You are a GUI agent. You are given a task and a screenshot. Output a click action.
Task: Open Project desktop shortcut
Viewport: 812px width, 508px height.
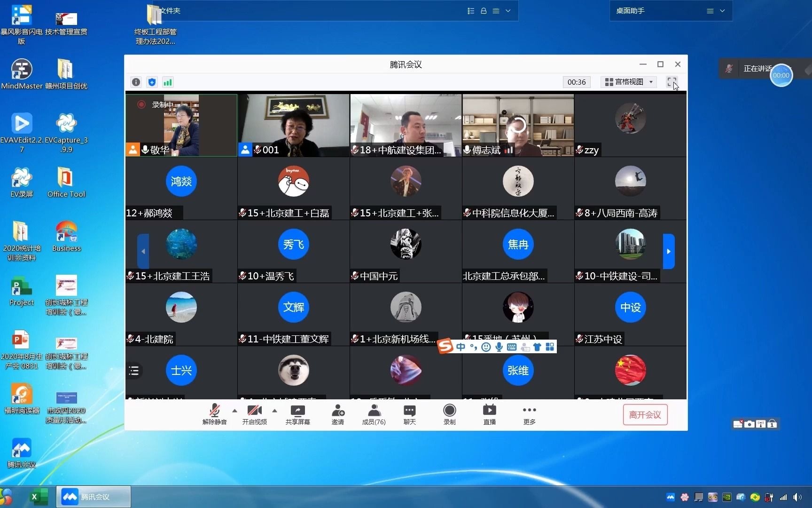22,290
